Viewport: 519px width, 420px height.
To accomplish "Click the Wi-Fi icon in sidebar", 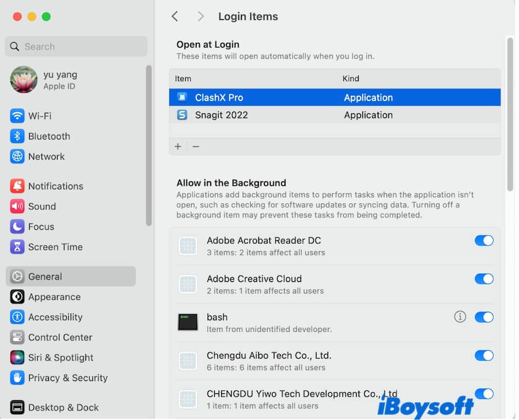I will coord(17,116).
